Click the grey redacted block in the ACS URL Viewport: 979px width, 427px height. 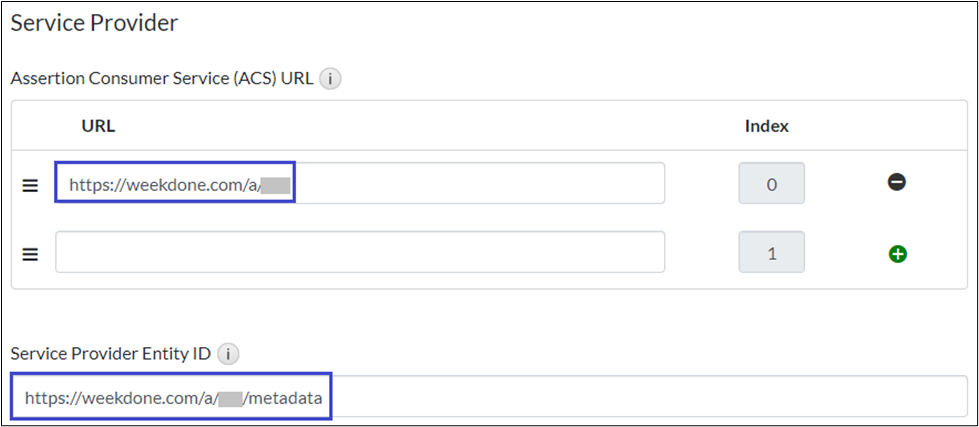tap(275, 184)
